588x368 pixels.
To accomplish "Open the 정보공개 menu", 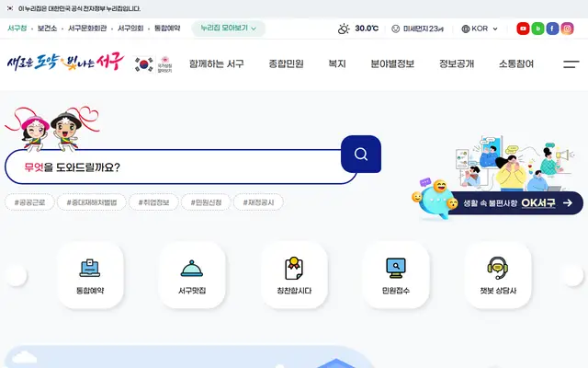I will 457,63.
